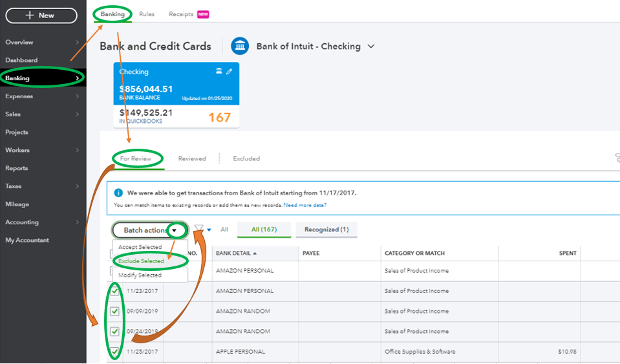The image size is (620, 364).
Task: Sort by the Bank Detail column arrow
Action: pos(255,253)
